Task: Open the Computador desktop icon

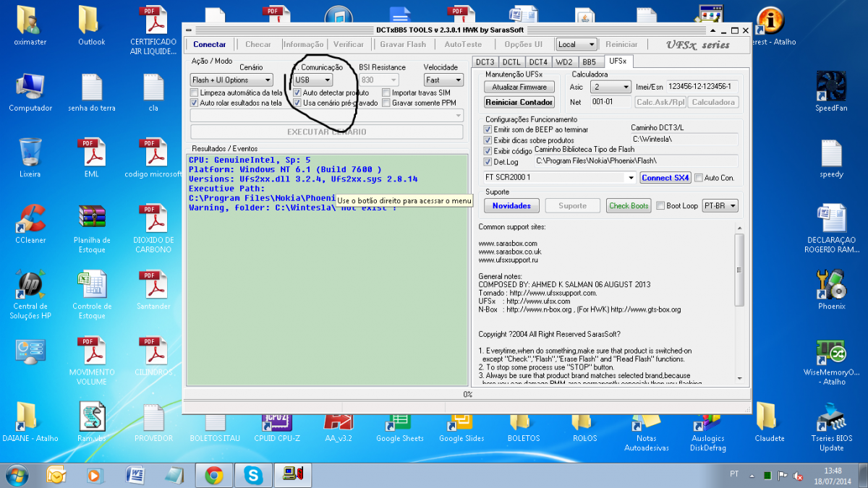Action: 30,92
